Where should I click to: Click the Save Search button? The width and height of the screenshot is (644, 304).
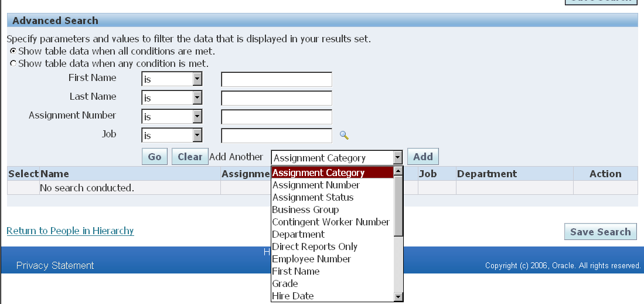click(x=600, y=232)
